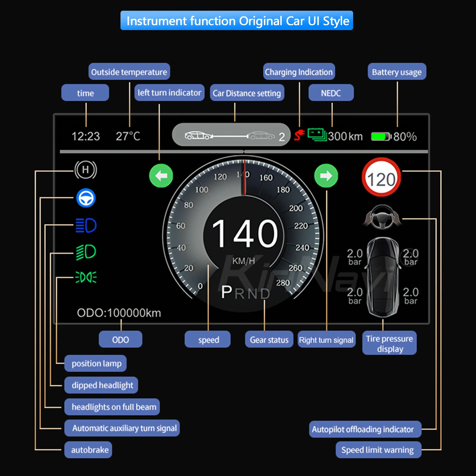Click the 300 km range value
The height and width of the screenshot is (476, 476).
coord(345,137)
